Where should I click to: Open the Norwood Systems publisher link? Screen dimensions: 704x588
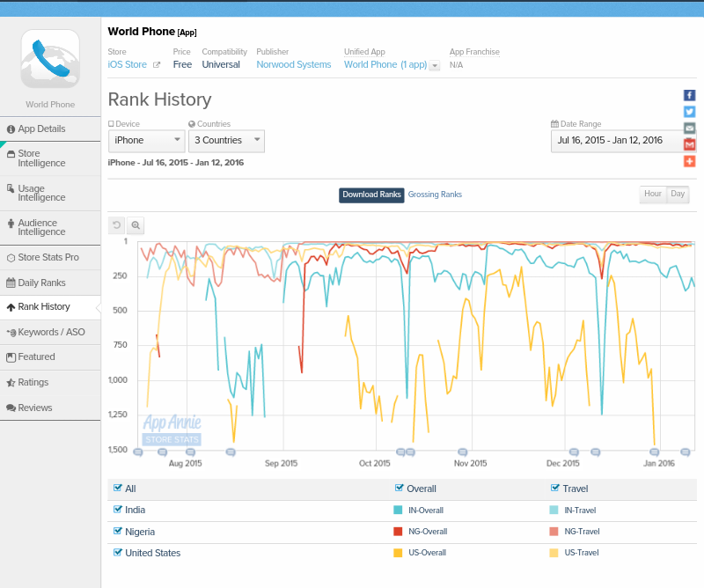point(293,64)
